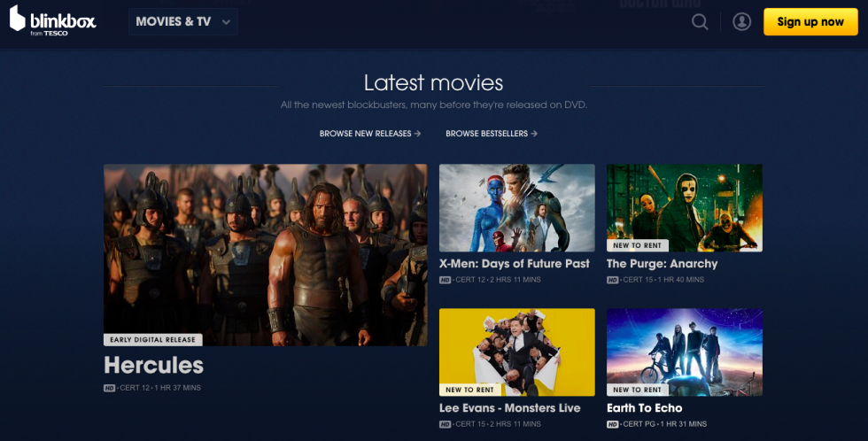Expand the Movies & TV dropdown
This screenshot has width=868, height=441.
[x=183, y=21]
